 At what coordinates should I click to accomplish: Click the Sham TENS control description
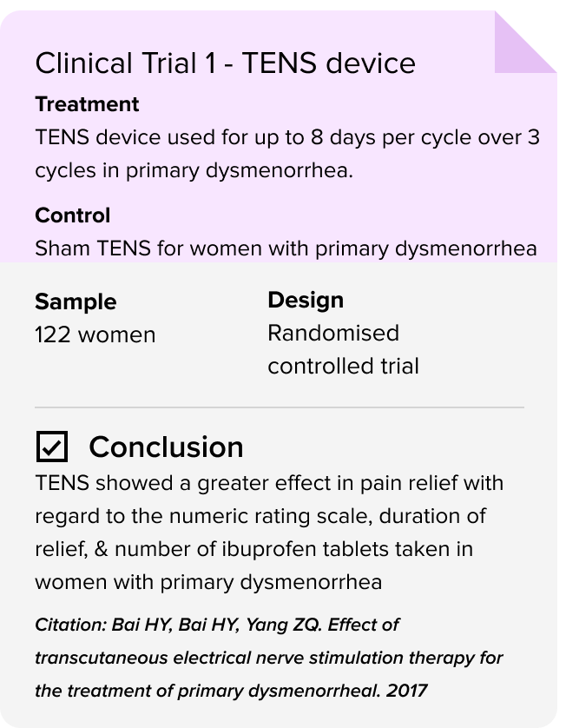[x=286, y=248]
